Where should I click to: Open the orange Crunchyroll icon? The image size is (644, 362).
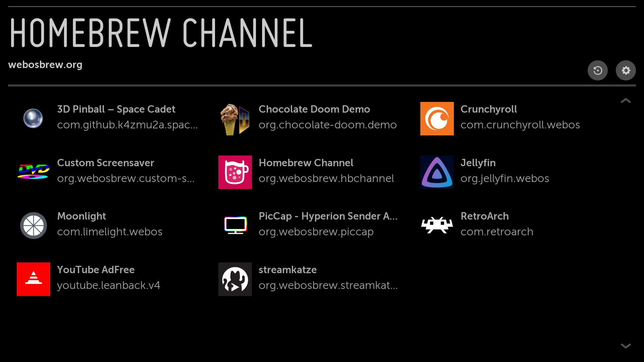click(x=437, y=119)
